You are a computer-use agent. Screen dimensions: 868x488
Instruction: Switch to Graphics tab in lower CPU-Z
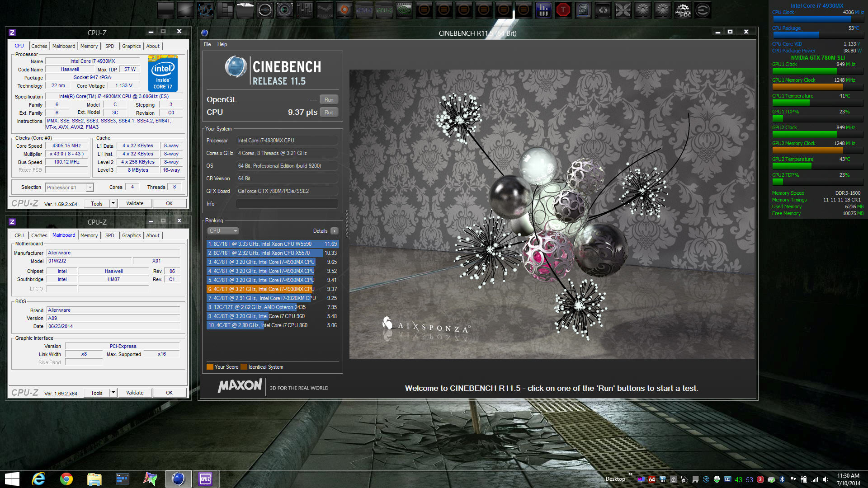point(132,235)
